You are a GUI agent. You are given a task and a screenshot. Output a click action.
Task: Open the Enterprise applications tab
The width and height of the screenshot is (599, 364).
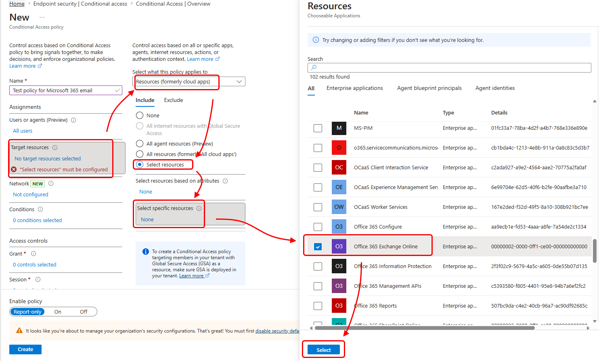pos(355,88)
